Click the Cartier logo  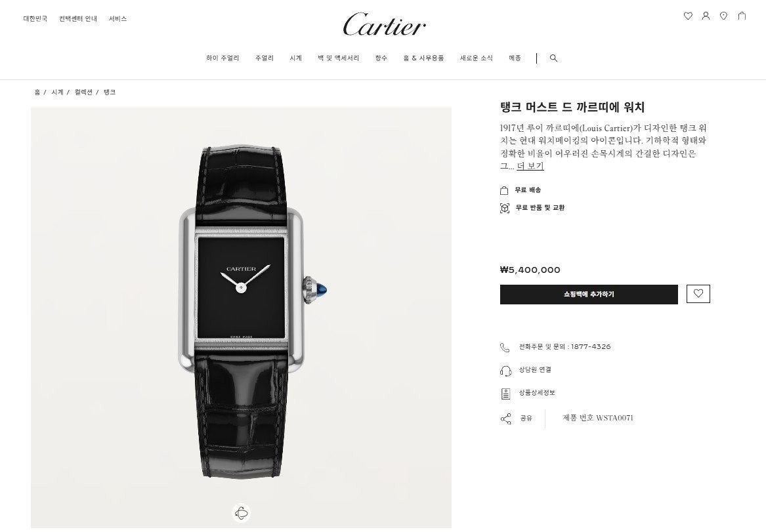point(384,25)
